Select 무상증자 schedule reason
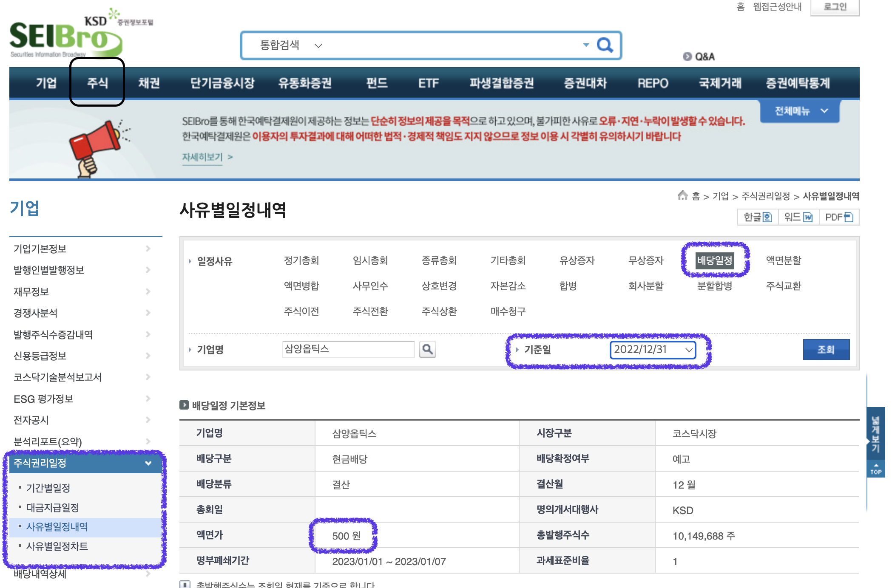 click(646, 260)
